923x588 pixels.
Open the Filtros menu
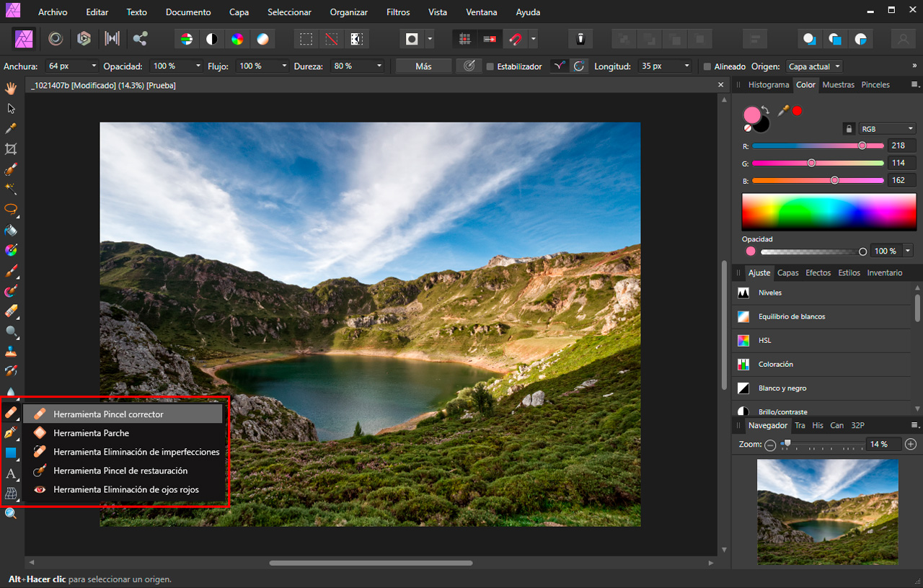(397, 12)
